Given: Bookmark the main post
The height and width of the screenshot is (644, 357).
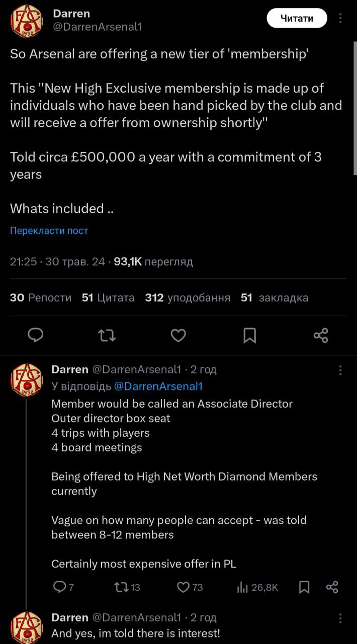Looking at the screenshot, I should click(249, 335).
